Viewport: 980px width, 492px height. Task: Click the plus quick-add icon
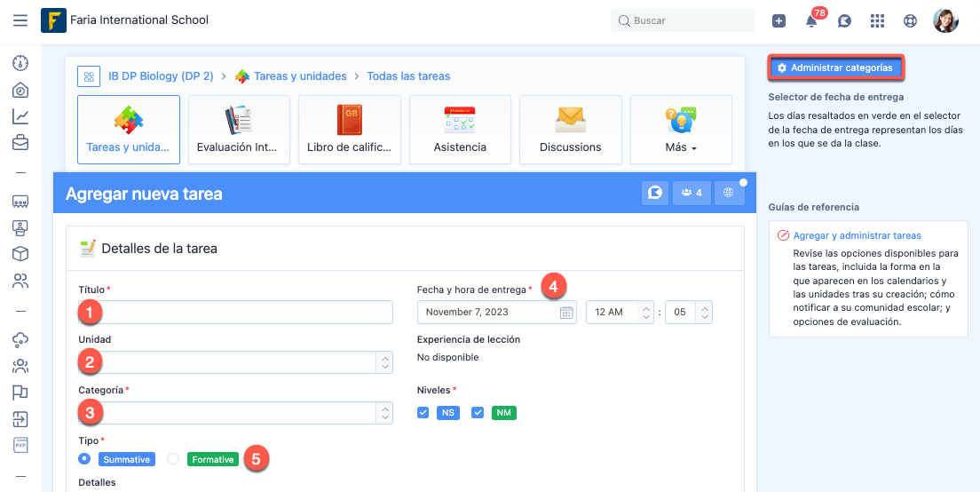pyautogui.click(x=778, y=21)
